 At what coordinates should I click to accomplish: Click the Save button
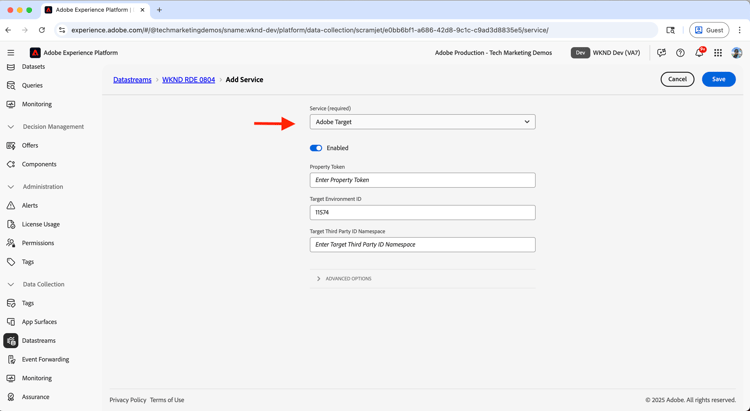pyautogui.click(x=718, y=79)
